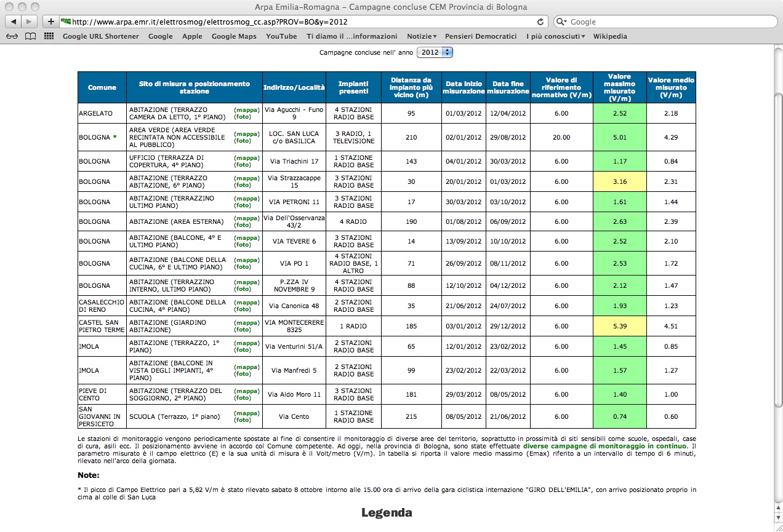The image size is (783, 532).
Task: Follow the diverse campagne di monitoraggio link
Action: tap(604, 445)
